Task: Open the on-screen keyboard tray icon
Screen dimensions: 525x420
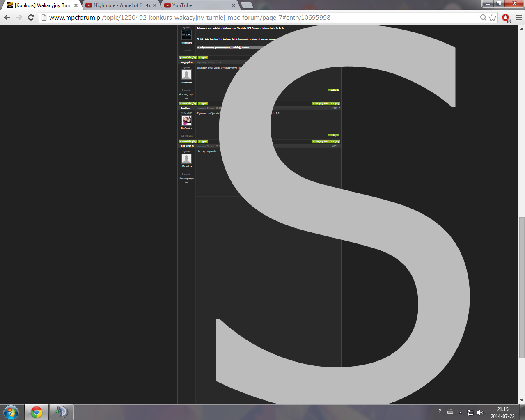Action: [450, 412]
